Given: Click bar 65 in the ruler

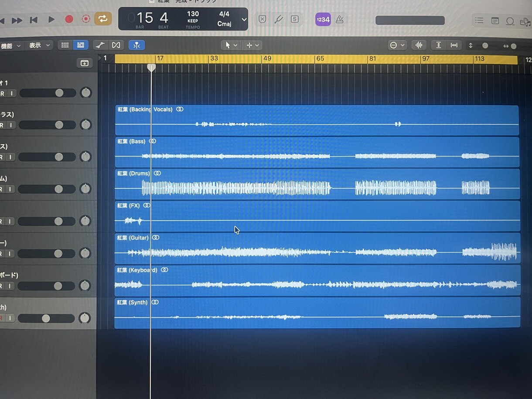Looking at the screenshot, I should pos(320,58).
